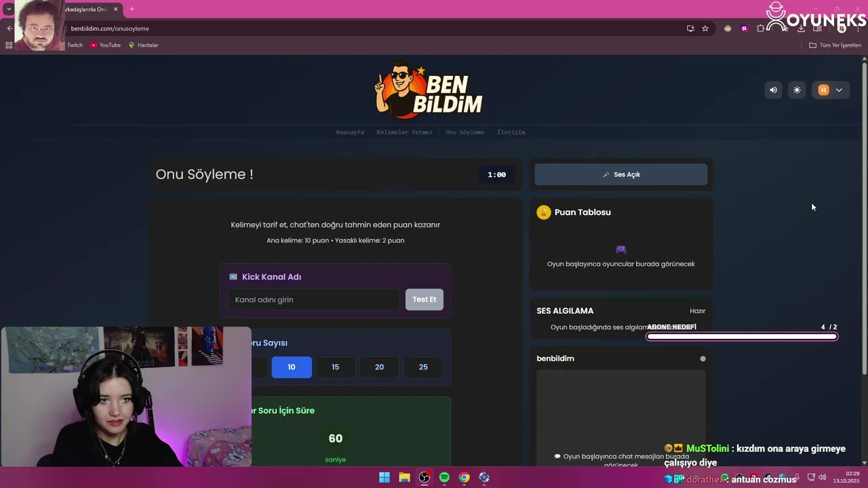The width and height of the screenshot is (868, 488).
Task: Bookmark this page with the star
Action: click(705, 28)
